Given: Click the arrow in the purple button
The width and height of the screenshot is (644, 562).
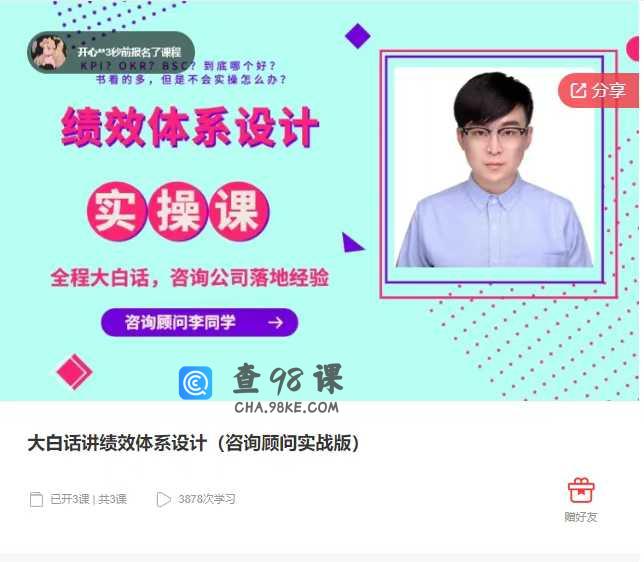Looking at the screenshot, I should point(276,322).
